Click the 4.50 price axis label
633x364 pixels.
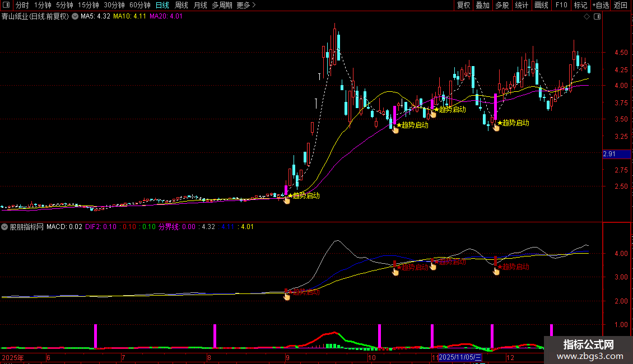621,53
